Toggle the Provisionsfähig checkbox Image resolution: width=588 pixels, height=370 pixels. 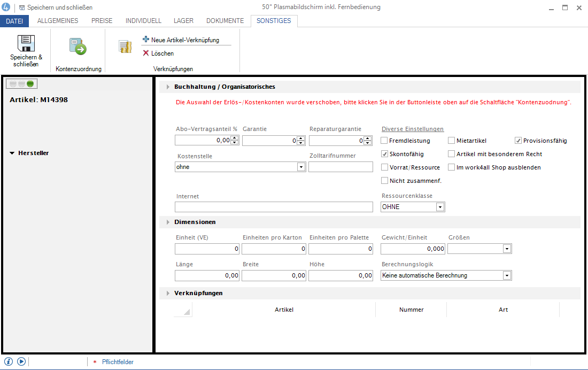coord(518,141)
